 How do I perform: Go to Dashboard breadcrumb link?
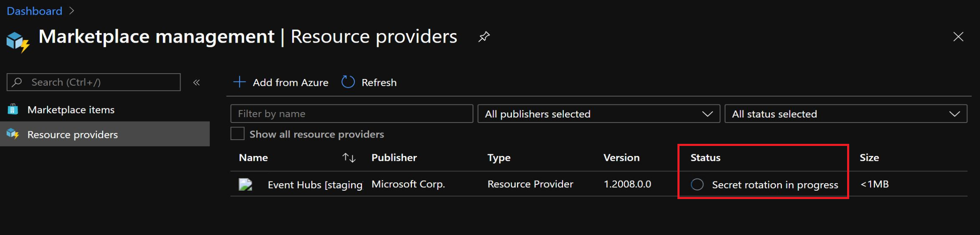coord(34,11)
